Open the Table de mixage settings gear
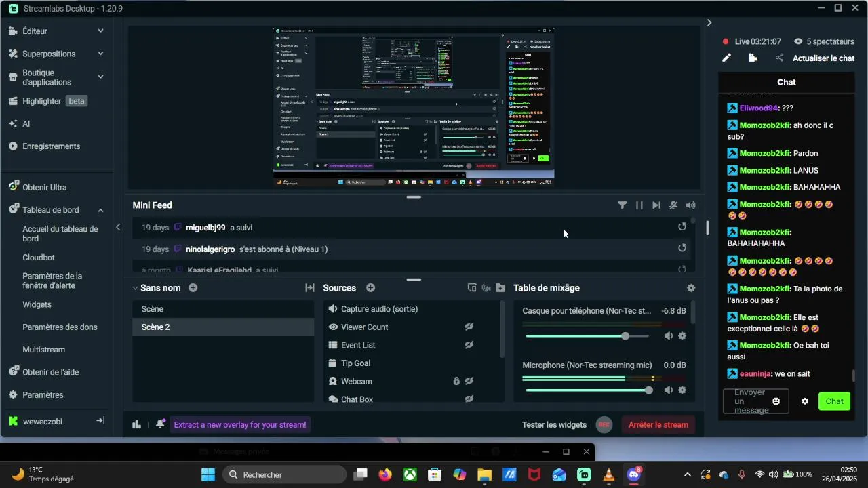 pyautogui.click(x=691, y=288)
